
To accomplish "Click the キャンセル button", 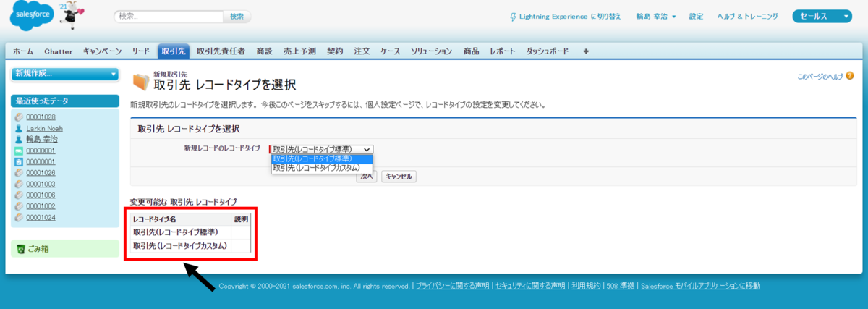I will (398, 177).
